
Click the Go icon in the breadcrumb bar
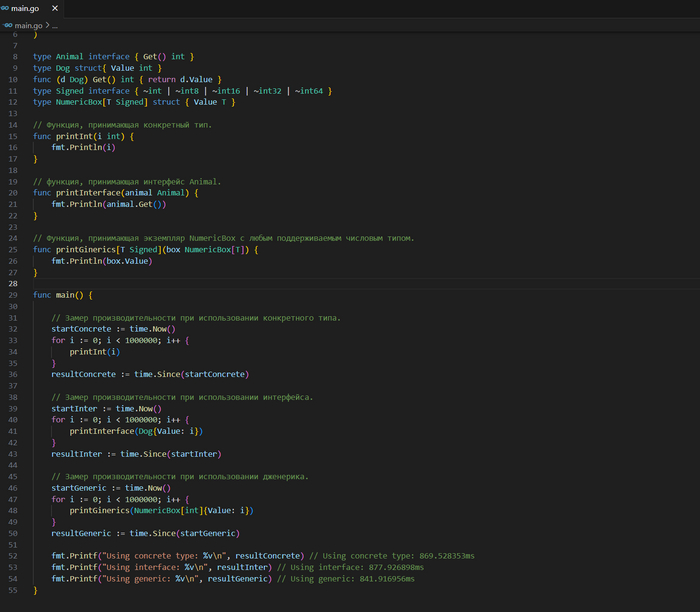point(7,24)
